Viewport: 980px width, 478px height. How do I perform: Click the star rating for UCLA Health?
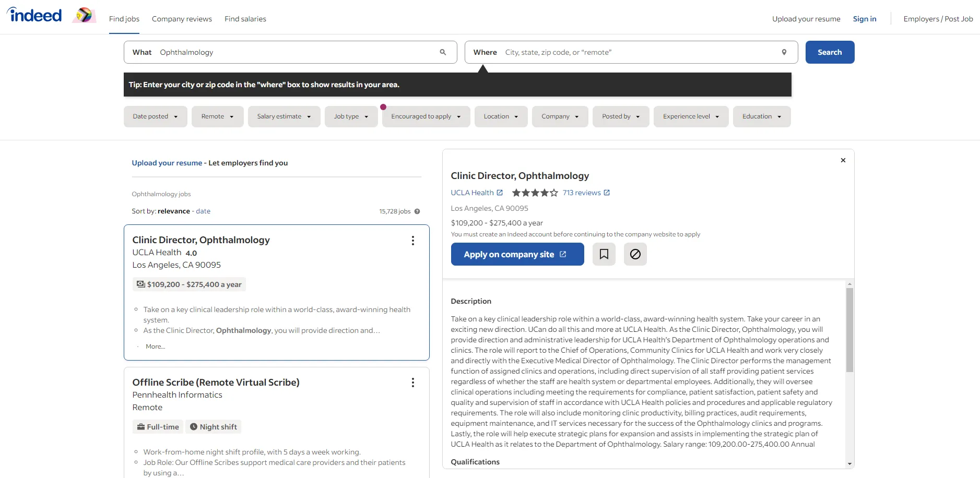[x=535, y=193]
